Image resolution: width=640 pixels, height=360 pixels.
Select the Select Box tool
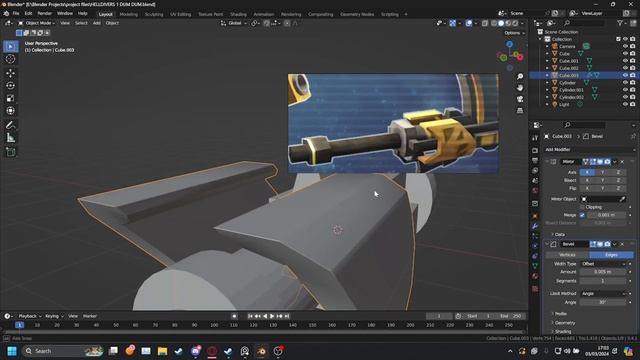[11, 47]
